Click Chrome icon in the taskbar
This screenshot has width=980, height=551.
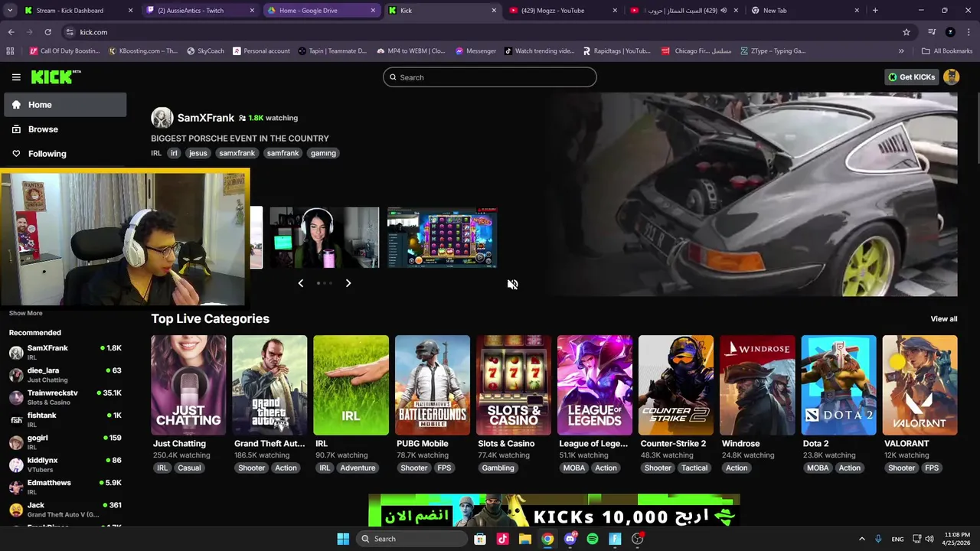[547, 539]
